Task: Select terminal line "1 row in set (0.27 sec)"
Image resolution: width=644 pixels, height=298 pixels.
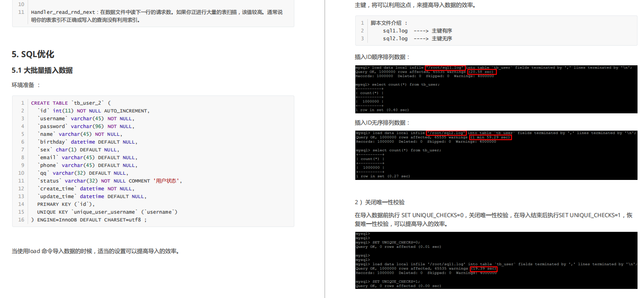Action: 383,176
